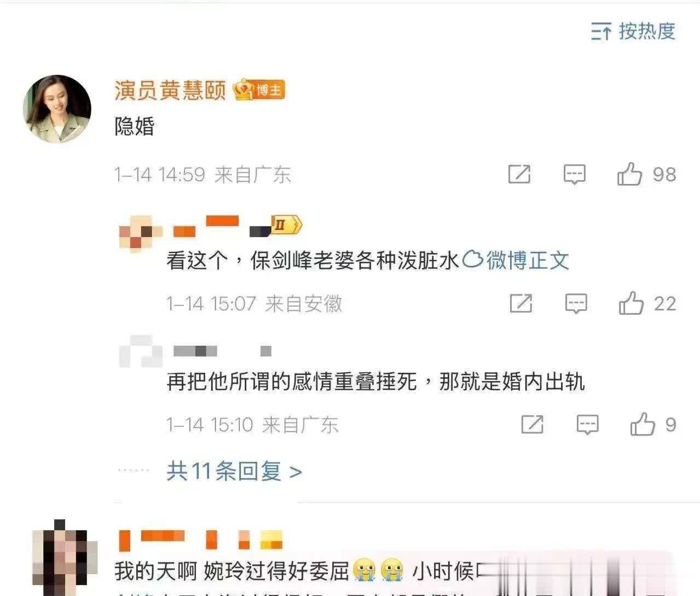The image size is (700, 596).
Task: Expand all 11 replies
Action: tap(234, 471)
